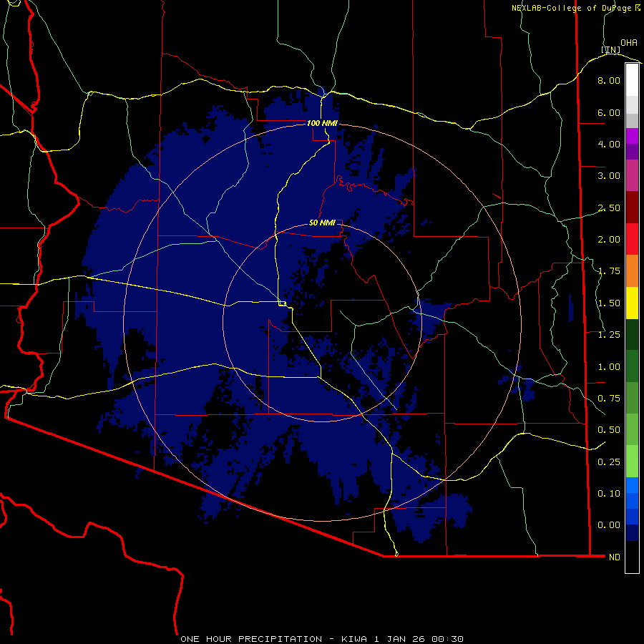This screenshot has width=644, height=644.
Task: Click the [IN] units label
Action: (611, 49)
